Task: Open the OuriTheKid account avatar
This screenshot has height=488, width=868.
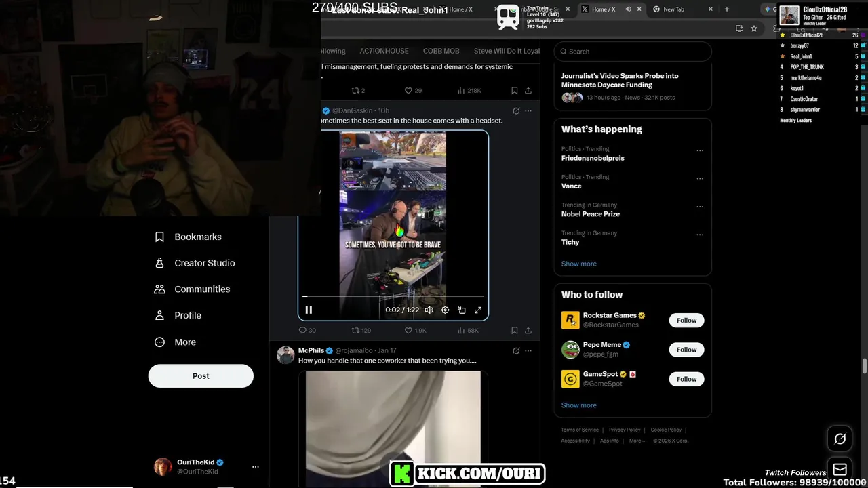Action: (x=163, y=467)
